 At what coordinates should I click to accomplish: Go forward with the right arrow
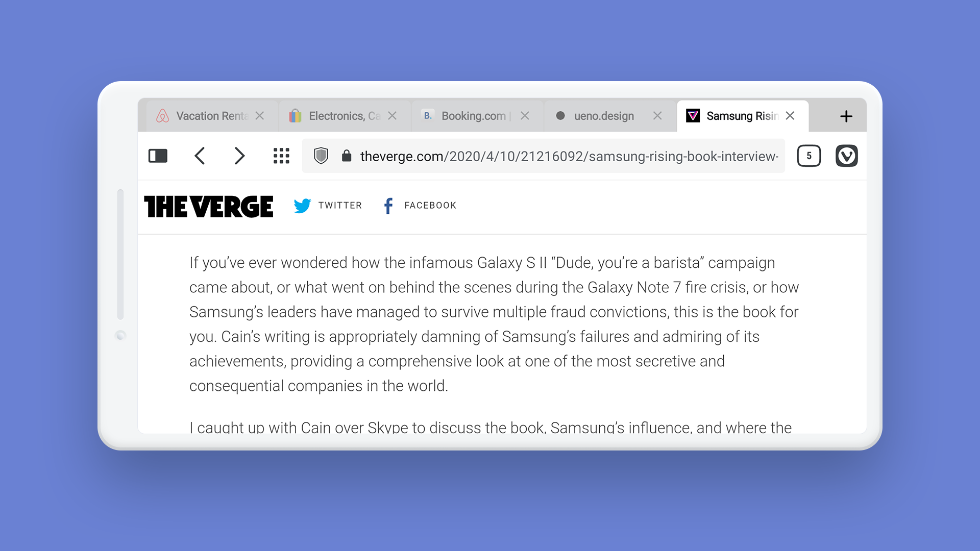point(239,156)
